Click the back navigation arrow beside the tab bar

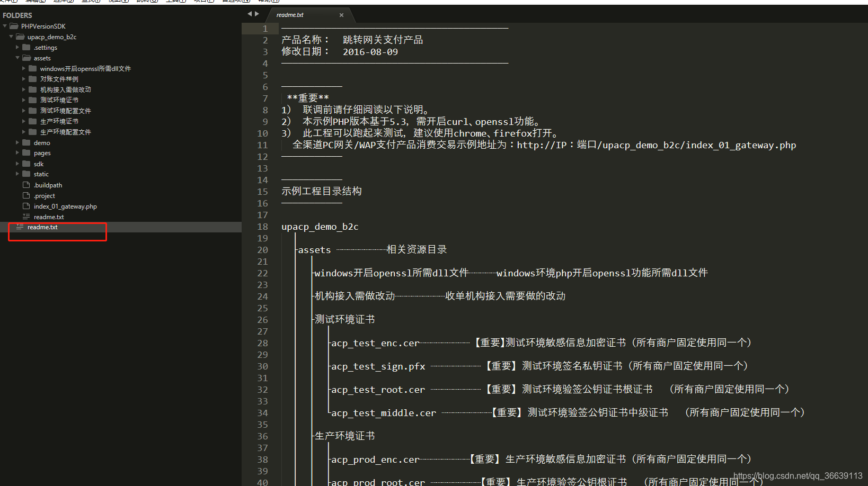(x=250, y=14)
